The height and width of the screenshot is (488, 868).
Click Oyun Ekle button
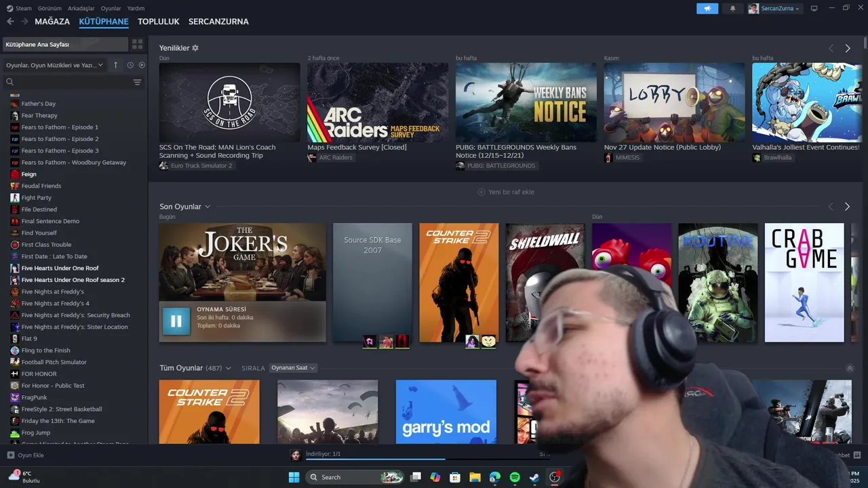click(26, 455)
